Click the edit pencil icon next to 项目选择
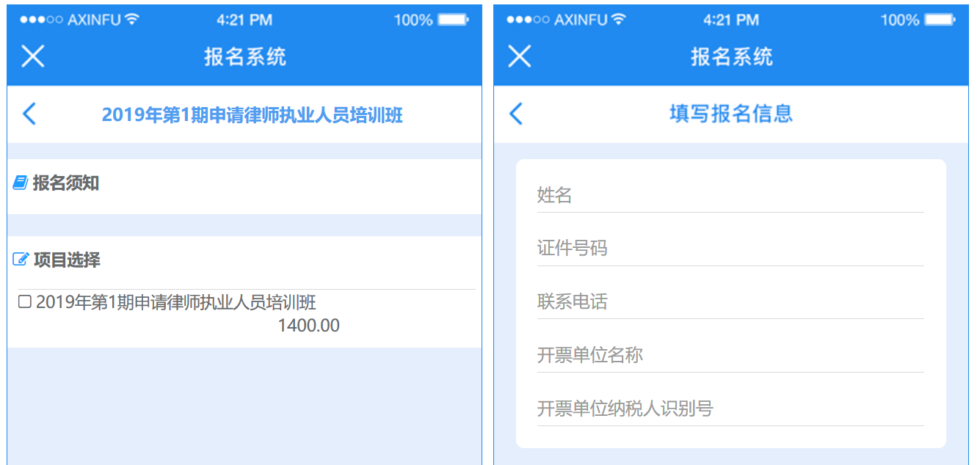This screenshot has width=980, height=465. click(x=21, y=260)
